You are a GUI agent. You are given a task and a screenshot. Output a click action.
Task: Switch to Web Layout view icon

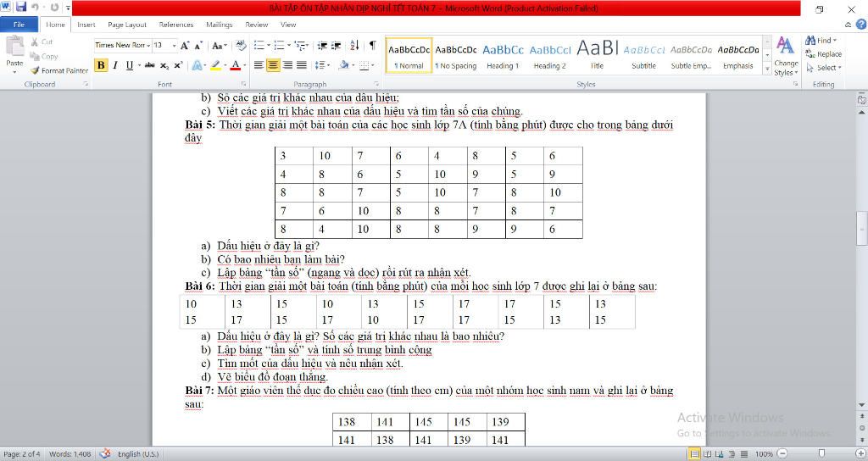click(719, 454)
